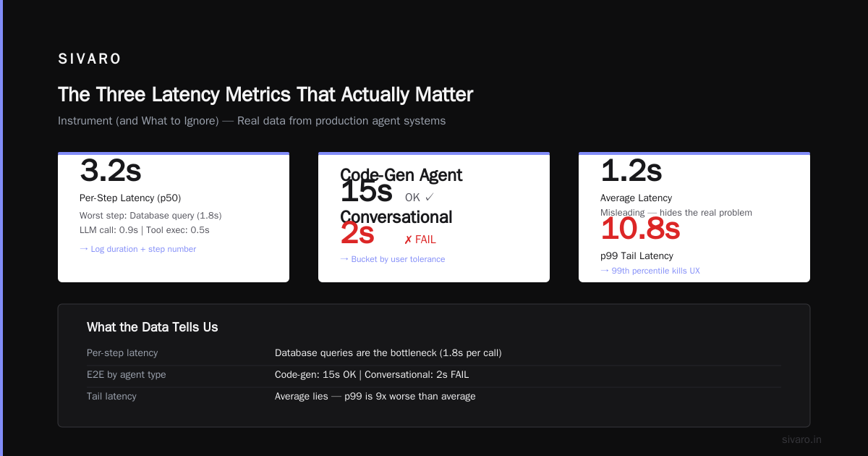The height and width of the screenshot is (456, 868).
Task: Select the 'p99 Tail Latency' label
Action: (637, 256)
